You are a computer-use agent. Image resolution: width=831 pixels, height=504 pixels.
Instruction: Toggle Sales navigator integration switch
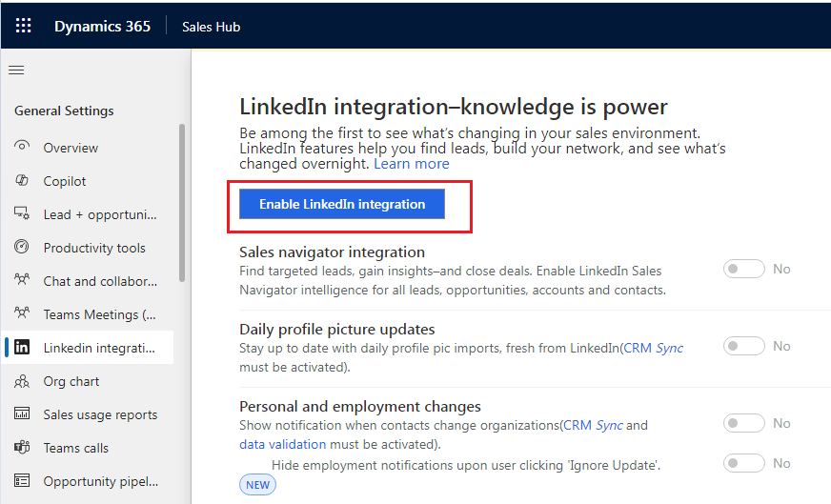coord(743,269)
